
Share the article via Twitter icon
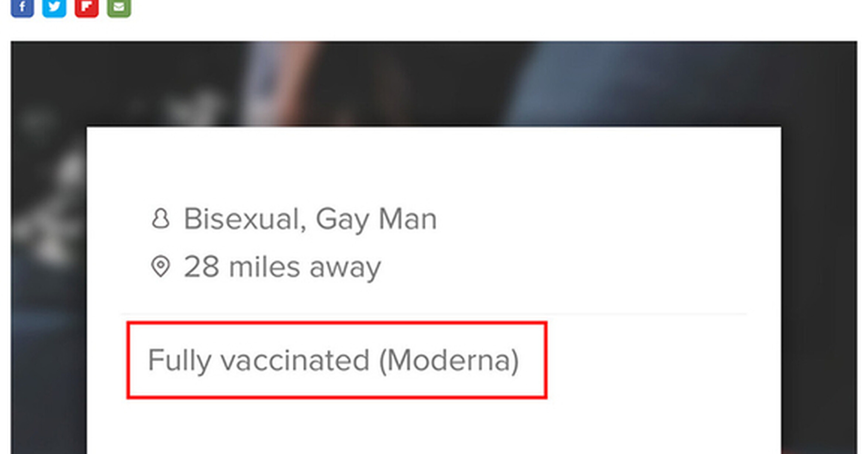[x=54, y=7]
